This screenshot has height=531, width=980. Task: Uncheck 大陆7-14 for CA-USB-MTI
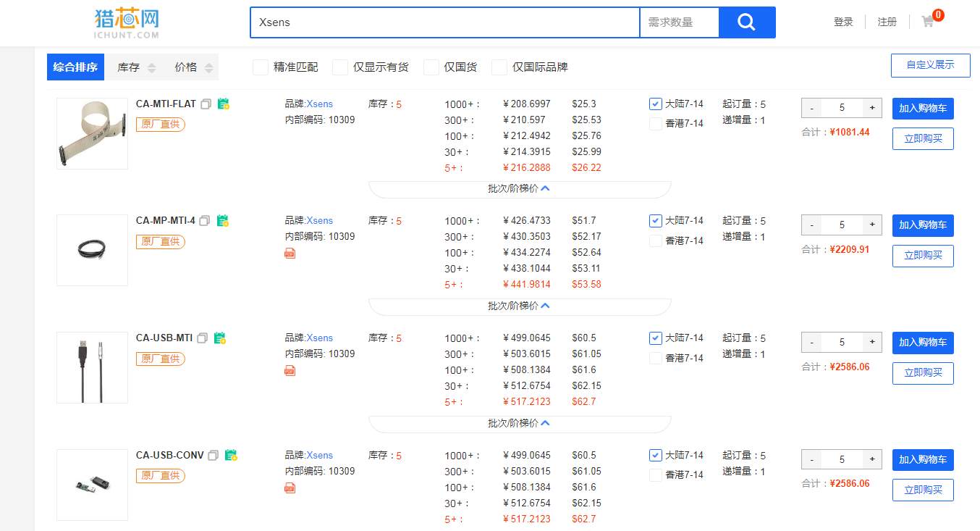656,338
